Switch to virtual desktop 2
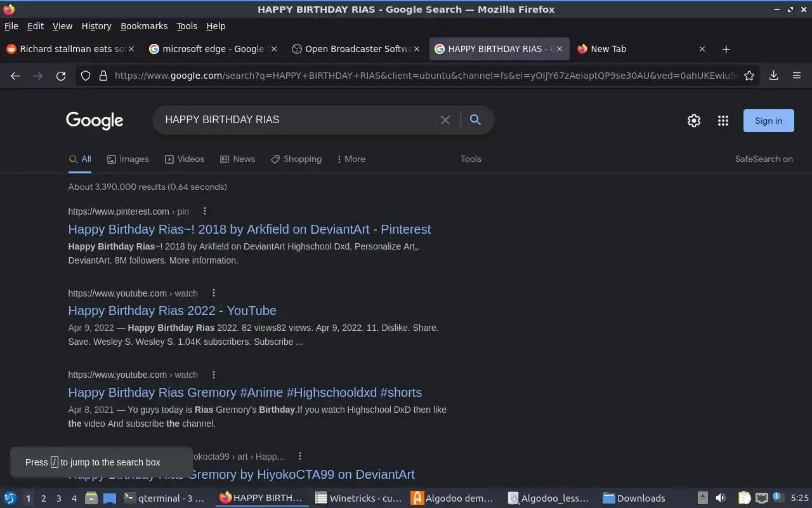 click(43, 498)
